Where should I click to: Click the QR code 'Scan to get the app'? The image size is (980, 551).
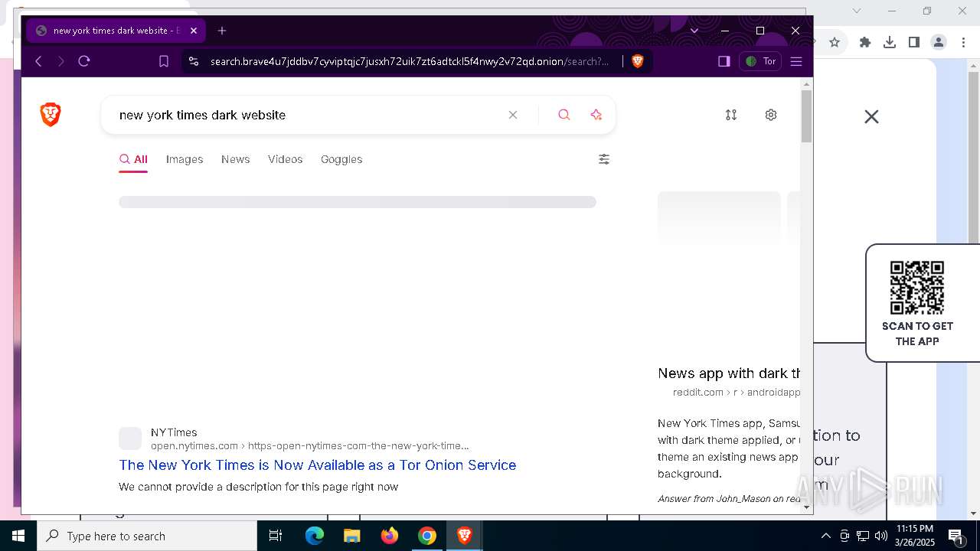pos(917,287)
